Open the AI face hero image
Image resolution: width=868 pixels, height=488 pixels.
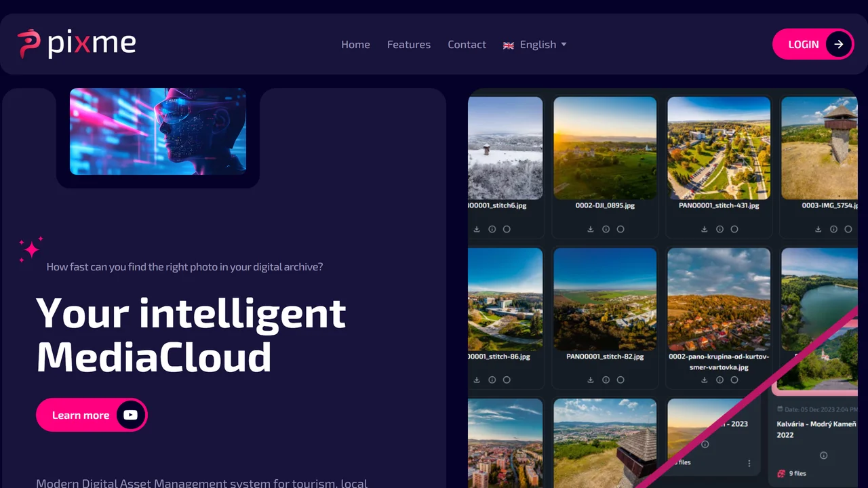point(158,131)
